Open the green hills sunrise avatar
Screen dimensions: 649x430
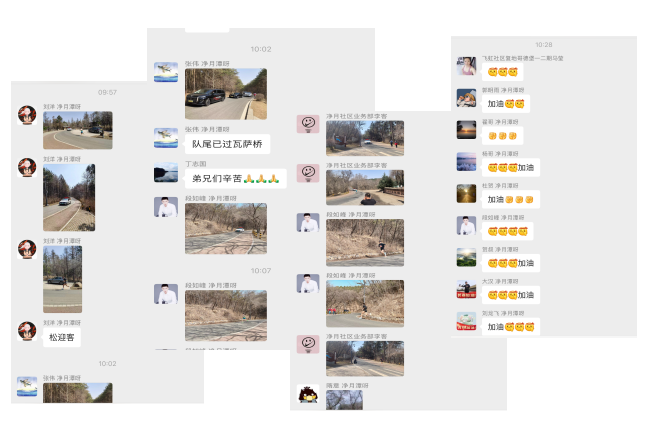click(x=466, y=257)
